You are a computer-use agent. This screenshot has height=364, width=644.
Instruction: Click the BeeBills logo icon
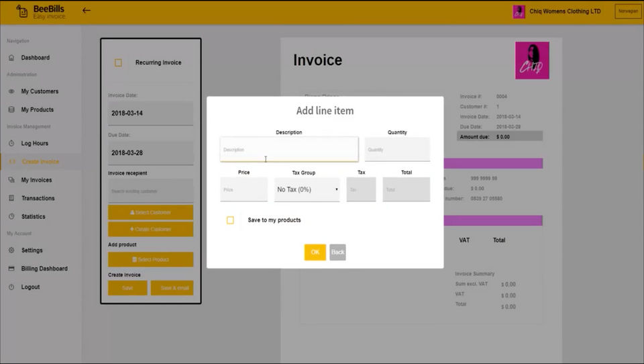(21, 11)
